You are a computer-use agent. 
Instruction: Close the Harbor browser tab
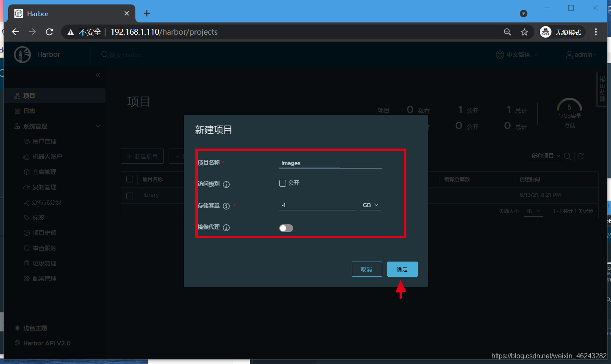point(126,14)
